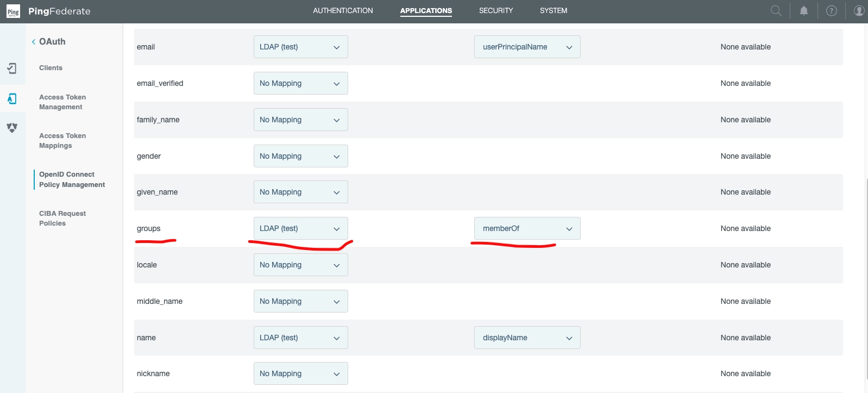
Task: Switch to the Authentication menu
Action: point(343,11)
